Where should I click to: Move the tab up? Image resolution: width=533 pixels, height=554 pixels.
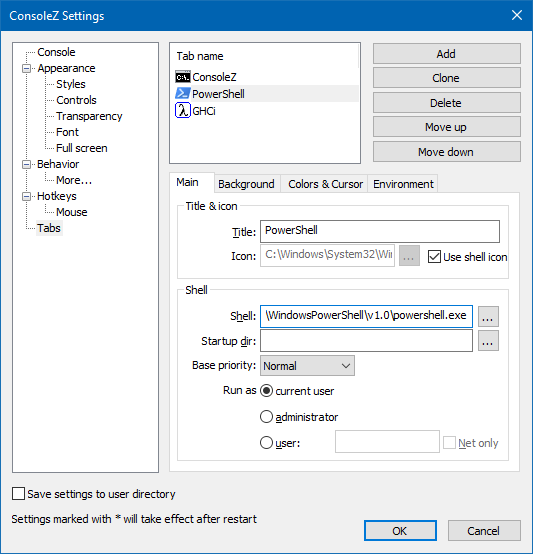coord(447,127)
